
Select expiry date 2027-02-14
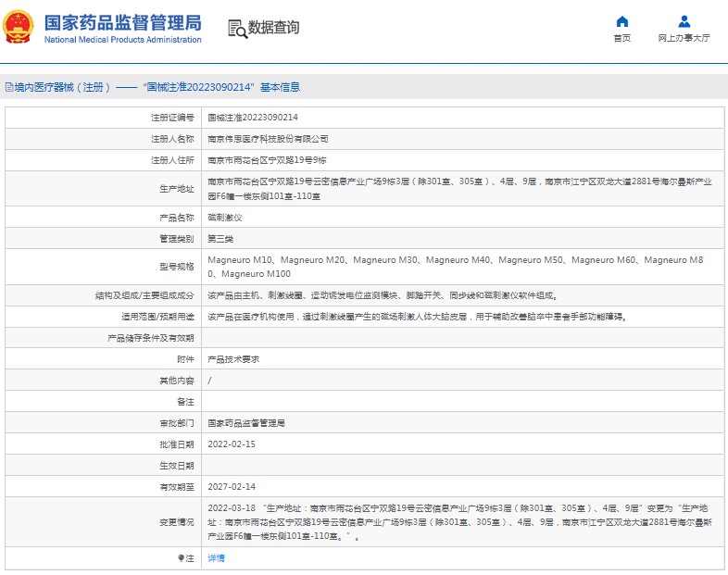232,487
